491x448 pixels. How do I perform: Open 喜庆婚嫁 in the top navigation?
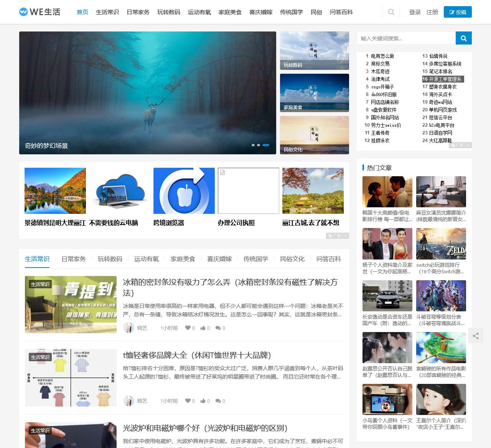(x=261, y=12)
